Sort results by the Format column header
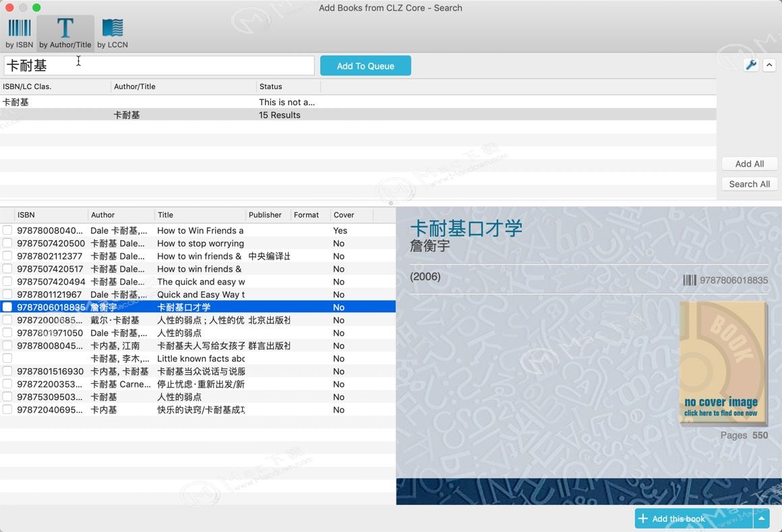The height and width of the screenshot is (532, 782). click(x=311, y=215)
